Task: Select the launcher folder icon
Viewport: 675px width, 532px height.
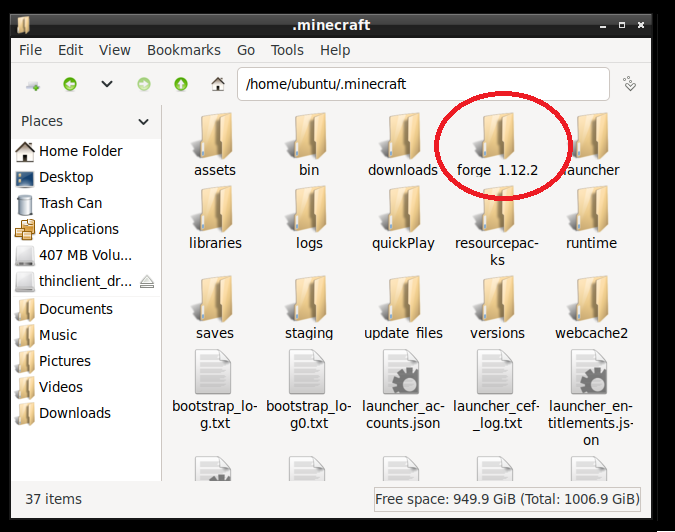Action: (x=591, y=136)
